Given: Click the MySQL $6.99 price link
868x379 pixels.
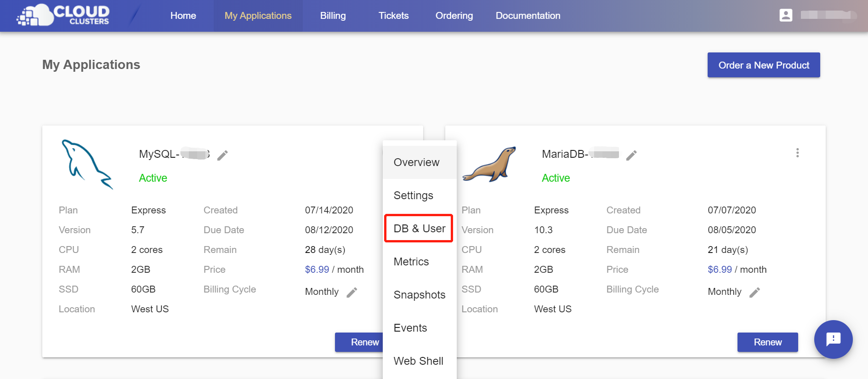Looking at the screenshot, I should point(317,270).
